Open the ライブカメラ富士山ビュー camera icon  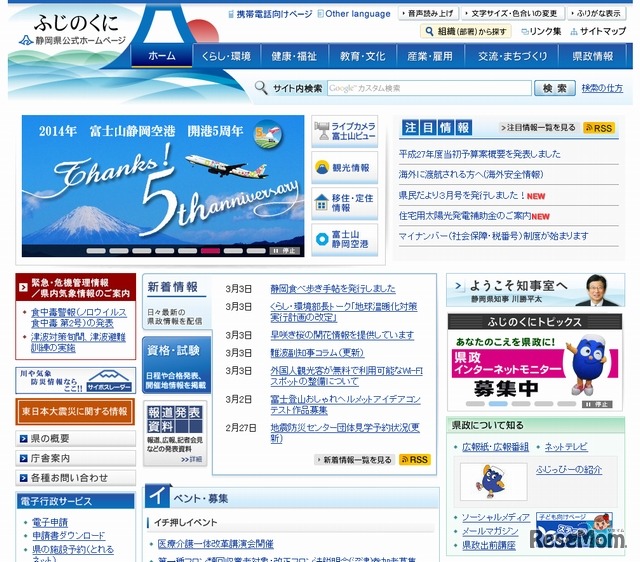pyautogui.click(x=344, y=131)
